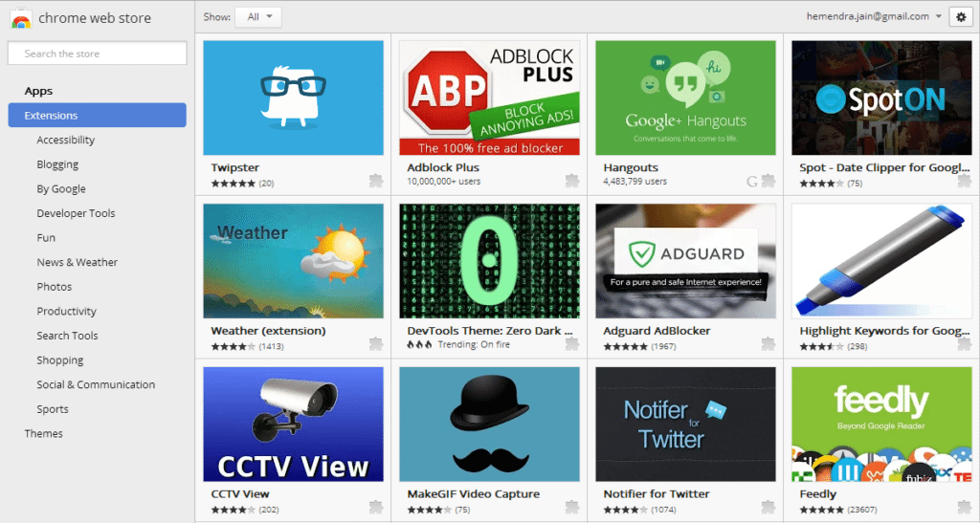The image size is (980, 523).
Task: Go to the Productivity subcategory
Action: point(66,311)
